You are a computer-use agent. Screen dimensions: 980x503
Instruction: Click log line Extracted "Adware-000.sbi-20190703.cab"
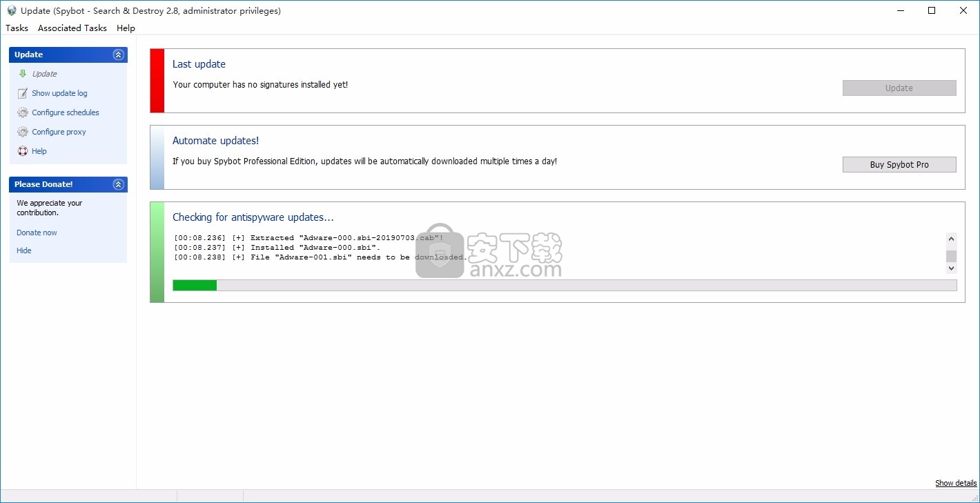[308, 238]
